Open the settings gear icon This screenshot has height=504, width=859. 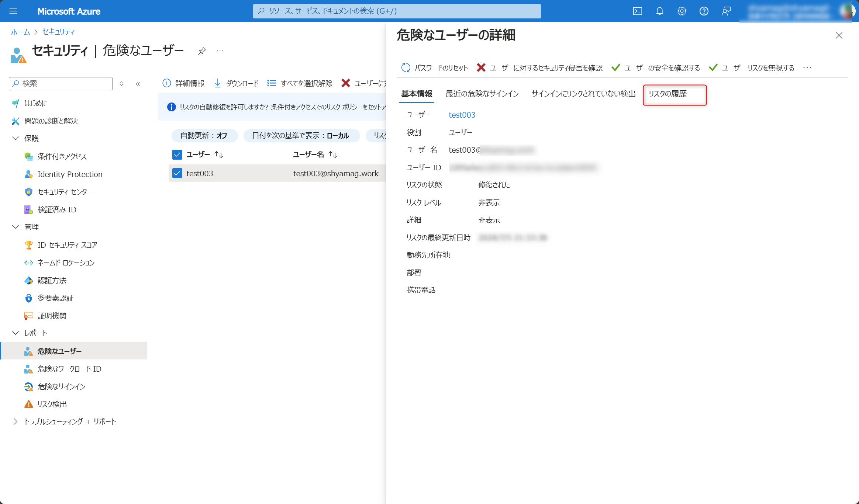pyautogui.click(x=682, y=11)
